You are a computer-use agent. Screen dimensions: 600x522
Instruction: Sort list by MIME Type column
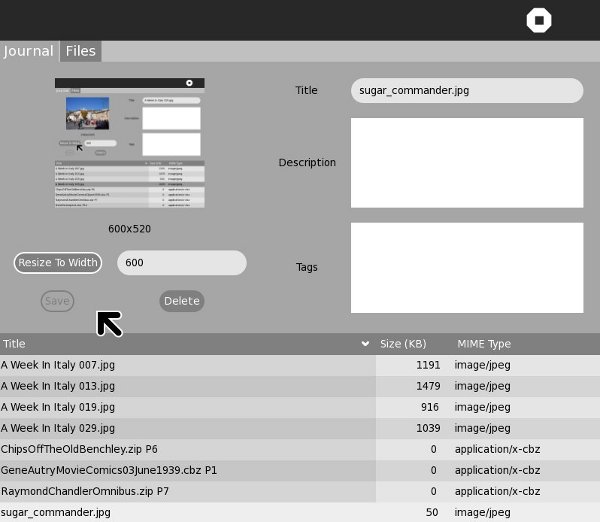[484, 344]
